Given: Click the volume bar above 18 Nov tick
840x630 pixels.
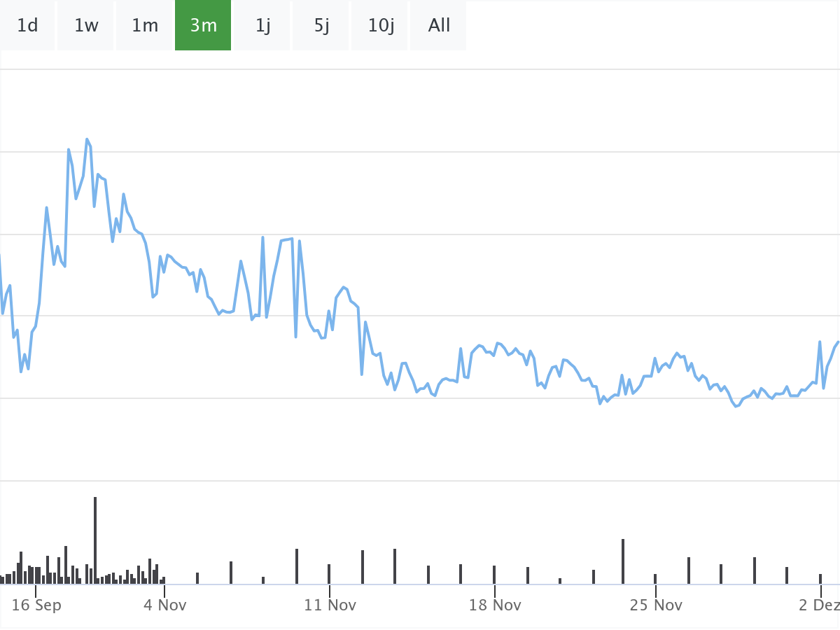Looking at the screenshot, I should (x=494, y=574).
